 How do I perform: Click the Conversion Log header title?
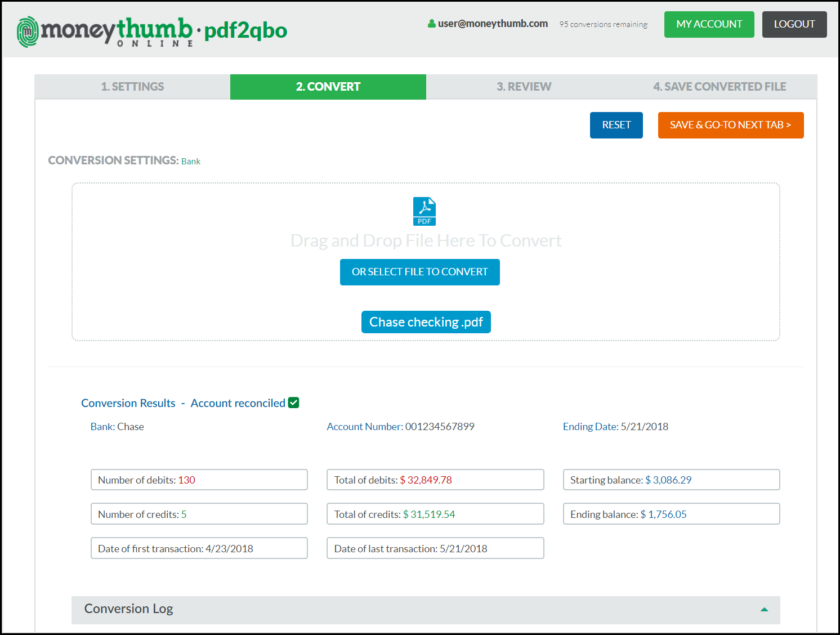point(128,609)
